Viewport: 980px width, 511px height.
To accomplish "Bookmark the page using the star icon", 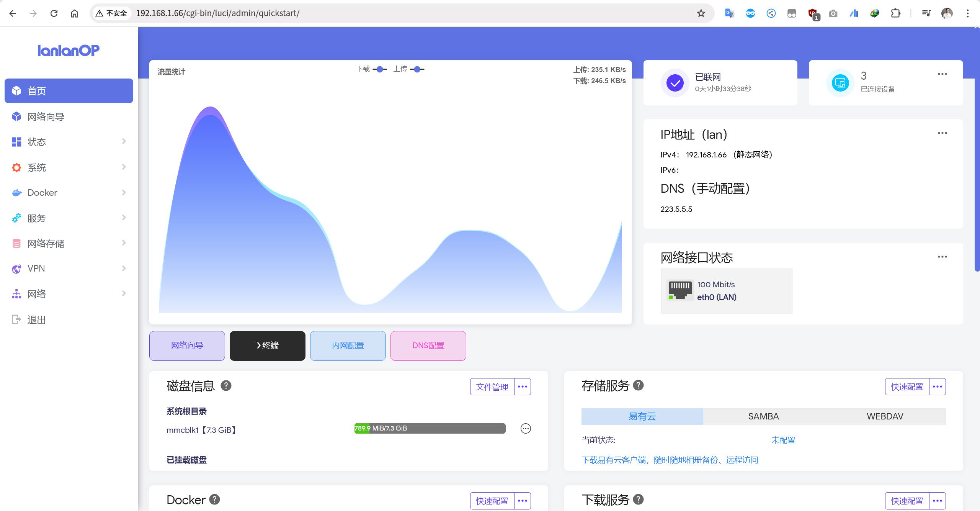I will click(701, 13).
